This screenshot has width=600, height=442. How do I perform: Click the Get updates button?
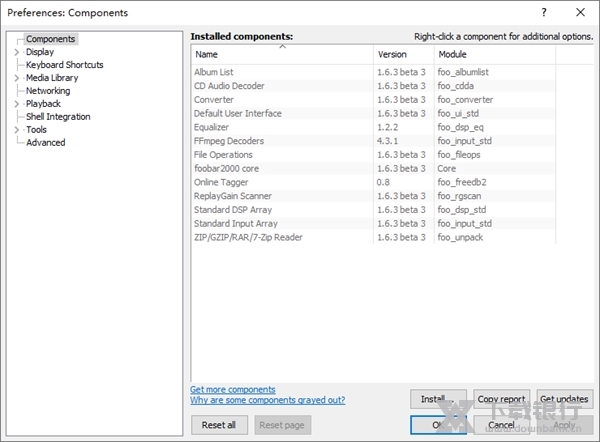[x=565, y=399]
